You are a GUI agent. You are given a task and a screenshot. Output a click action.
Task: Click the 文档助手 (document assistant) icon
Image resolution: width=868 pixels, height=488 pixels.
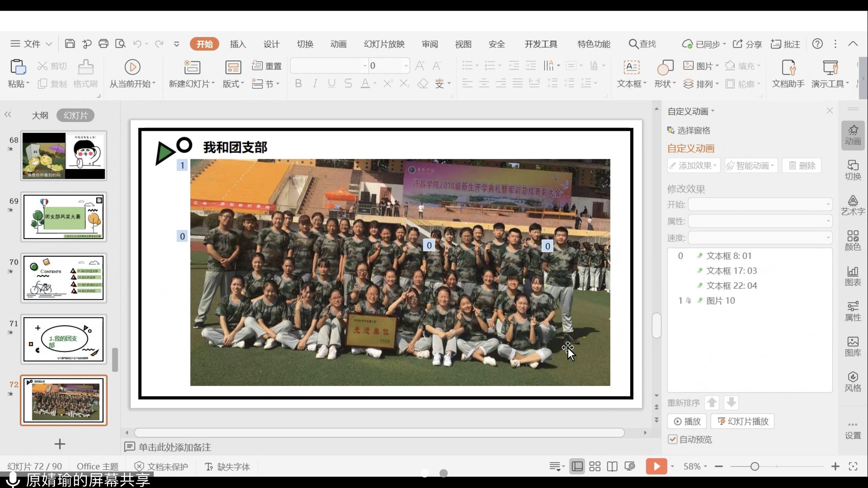point(788,68)
